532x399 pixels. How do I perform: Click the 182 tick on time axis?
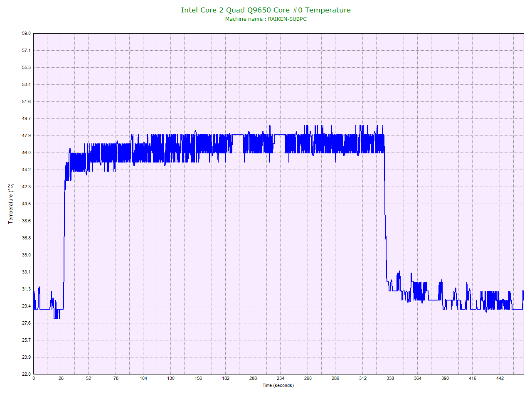[226, 378]
